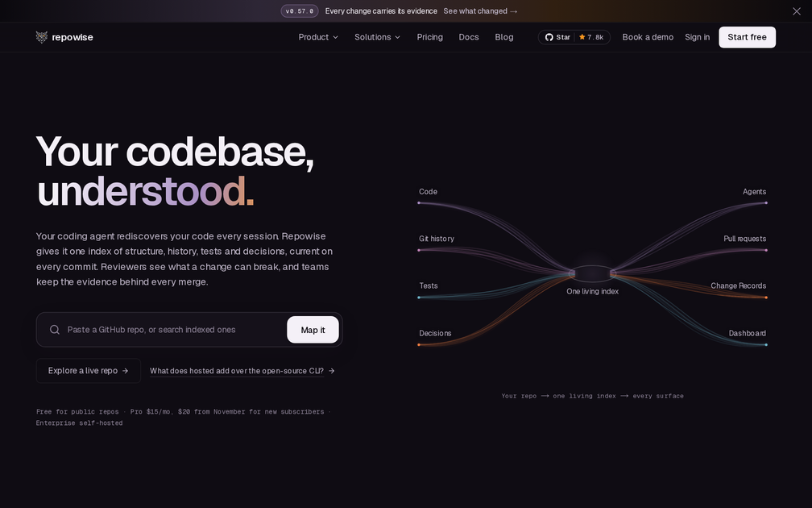Click the arrow after the open-source CLI question
The height and width of the screenshot is (508, 812).
(x=331, y=371)
